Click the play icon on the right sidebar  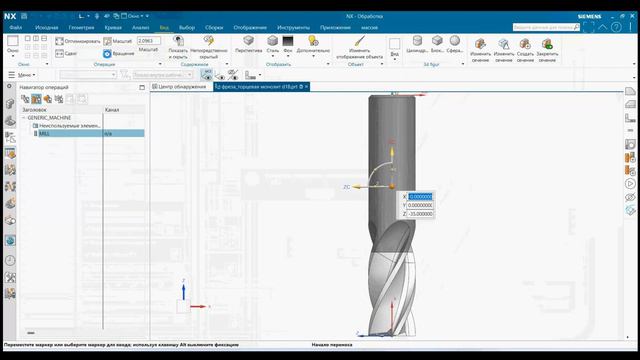click(630, 184)
